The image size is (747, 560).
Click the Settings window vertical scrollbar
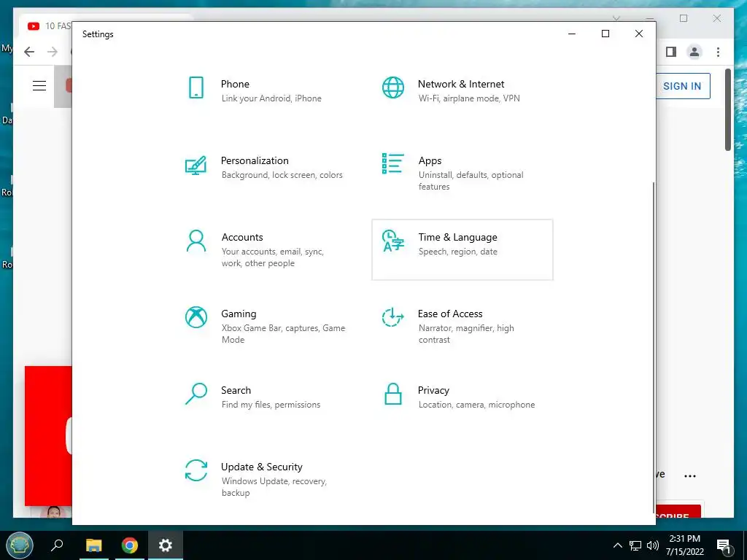[x=653, y=347]
